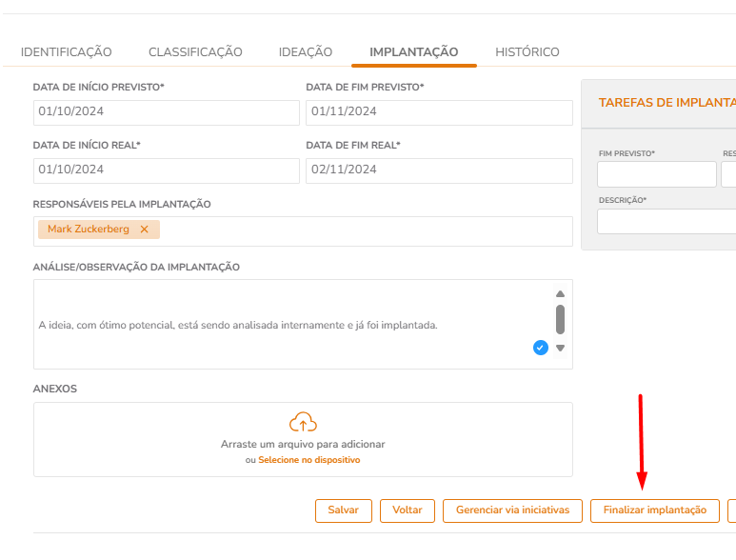Click the Fim previsto field in Tarefas panel
The height and width of the screenshot is (560, 736).
[x=657, y=174]
